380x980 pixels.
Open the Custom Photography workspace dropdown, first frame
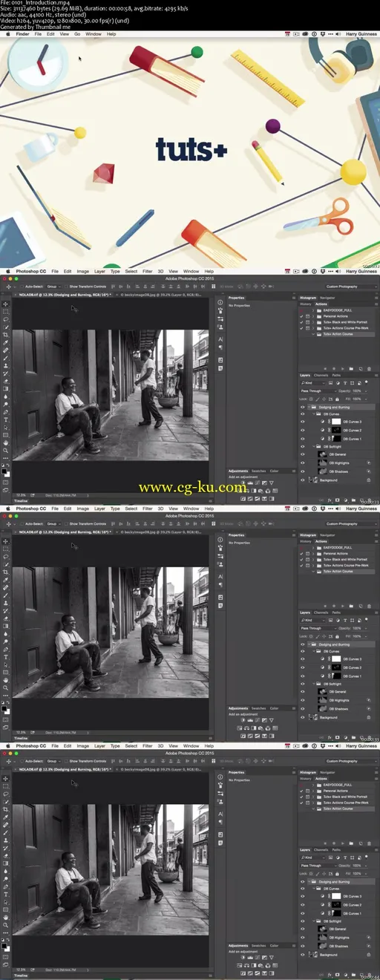point(352,287)
